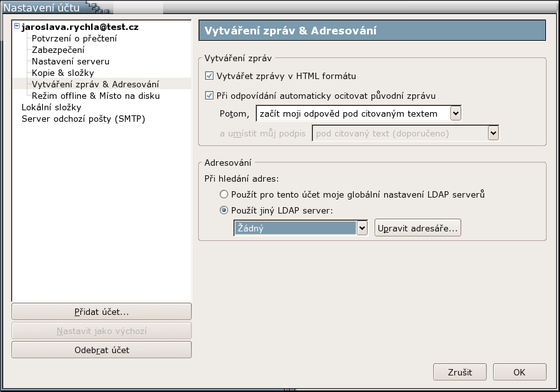This screenshot has width=560, height=392.
Task: Click Přidat účet button
Action: [x=101, y=312]
